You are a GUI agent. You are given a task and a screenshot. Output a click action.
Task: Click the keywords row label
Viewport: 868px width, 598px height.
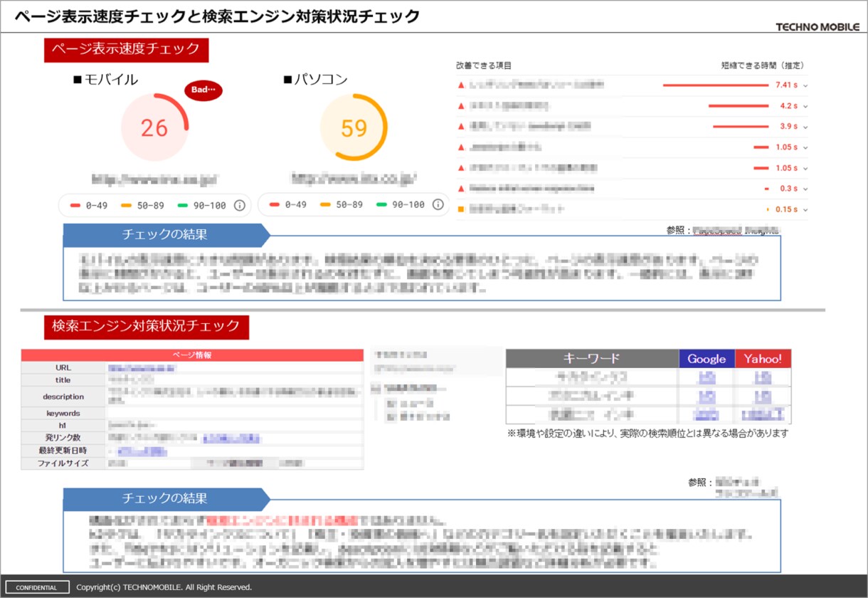[63, 413]
